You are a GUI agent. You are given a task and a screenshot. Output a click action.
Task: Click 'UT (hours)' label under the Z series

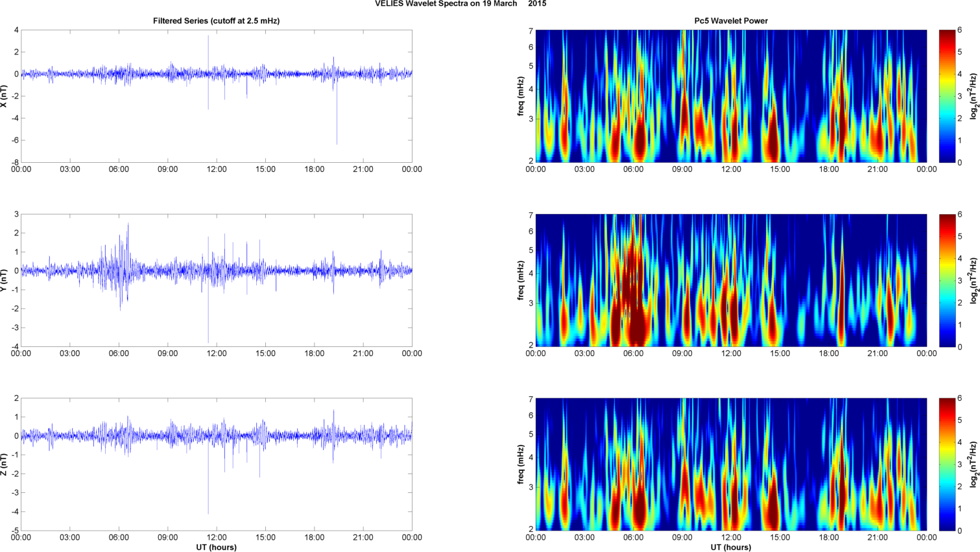click(217, 547)
